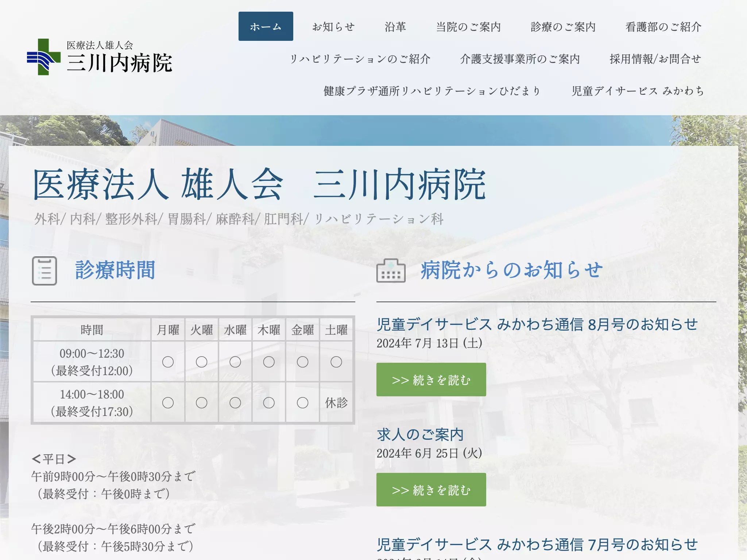747x560 pixels.
Task: Open the ホーム menu item
Action: click(266, 26)
